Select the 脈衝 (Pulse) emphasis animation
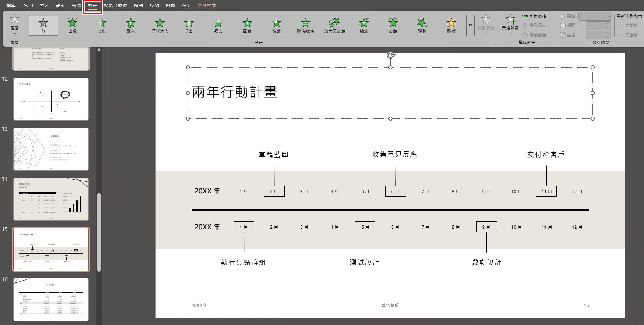This screenshot has height=325, width=644. (451, 26)
